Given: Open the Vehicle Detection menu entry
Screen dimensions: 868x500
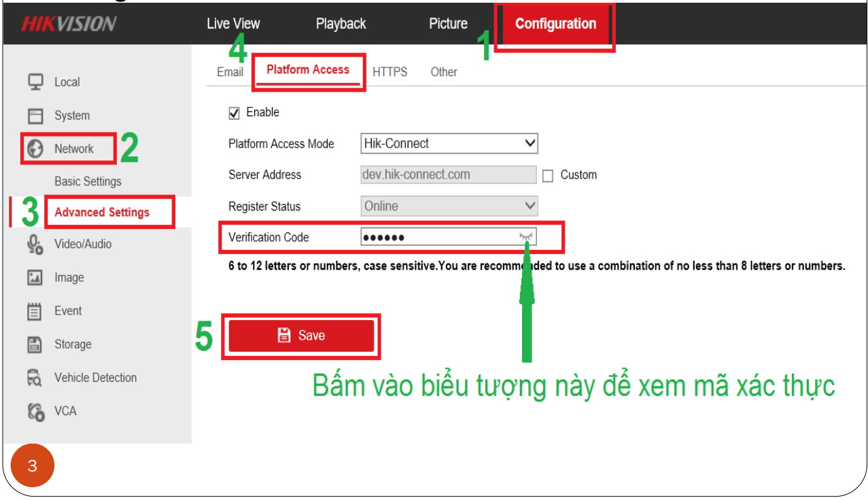Looking at the screenshot, I should [95, 378].
